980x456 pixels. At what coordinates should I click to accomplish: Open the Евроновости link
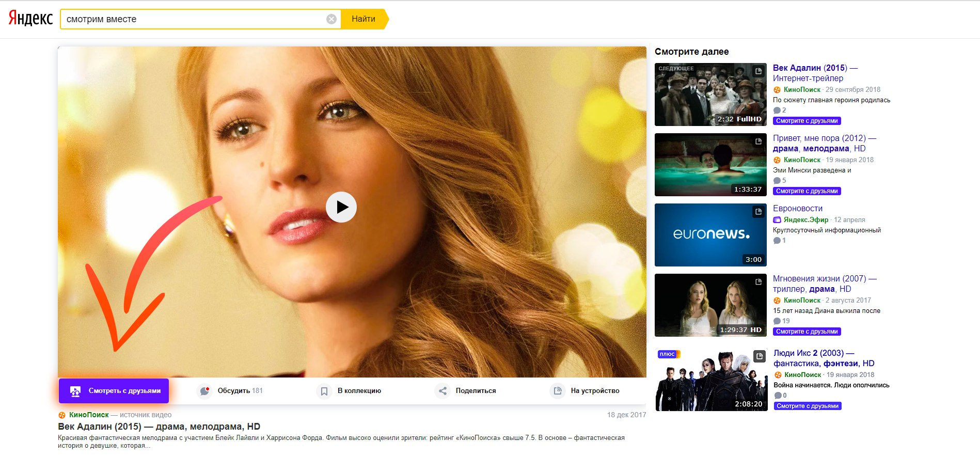[798, 208]
